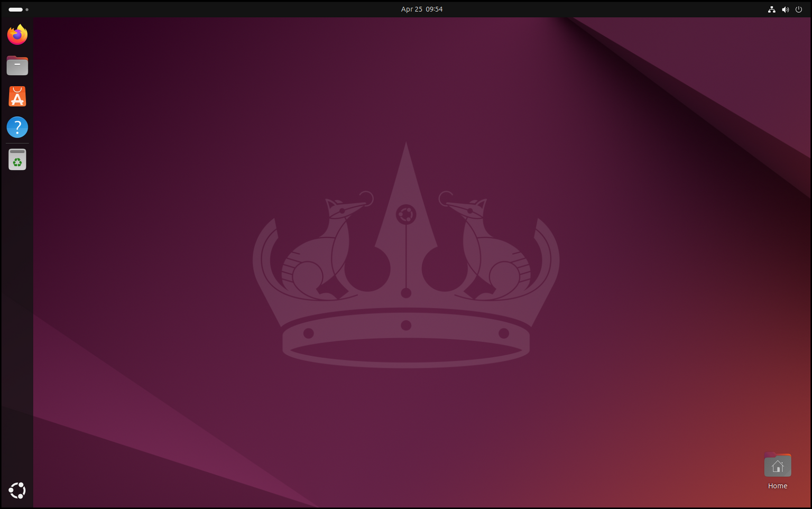Click the Home label under the desktop folder
Screen dimensions: 812x509
pos(778,485)
